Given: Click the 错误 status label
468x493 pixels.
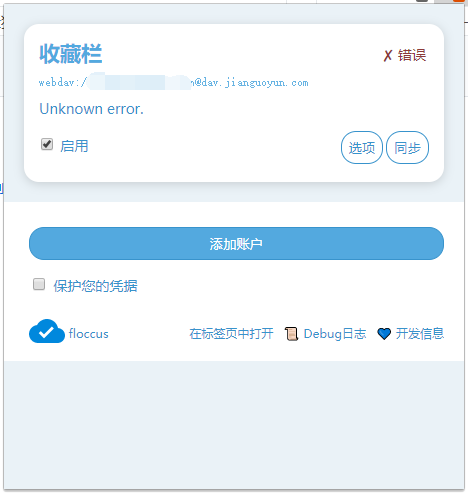Looking at the screenshot, I should [x=412, y=55].
